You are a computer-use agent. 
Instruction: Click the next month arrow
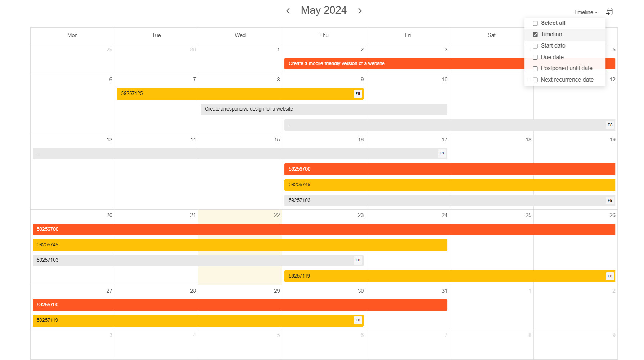(360, 11)
